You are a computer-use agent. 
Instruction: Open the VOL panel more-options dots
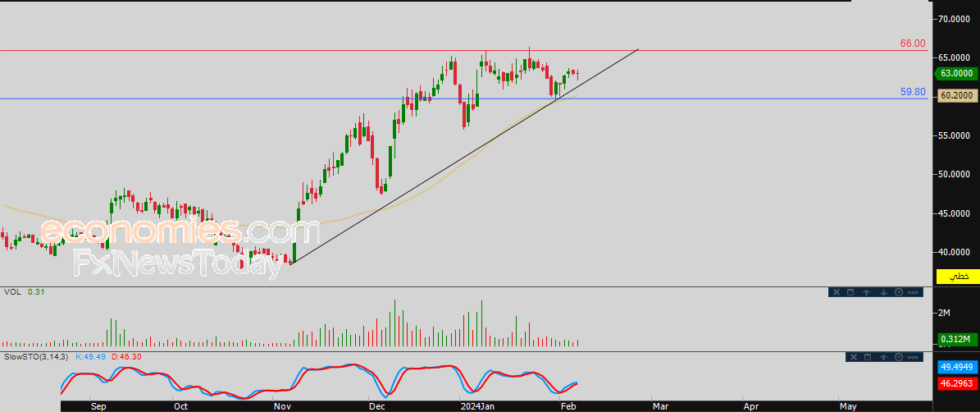[x=913, y=292]
